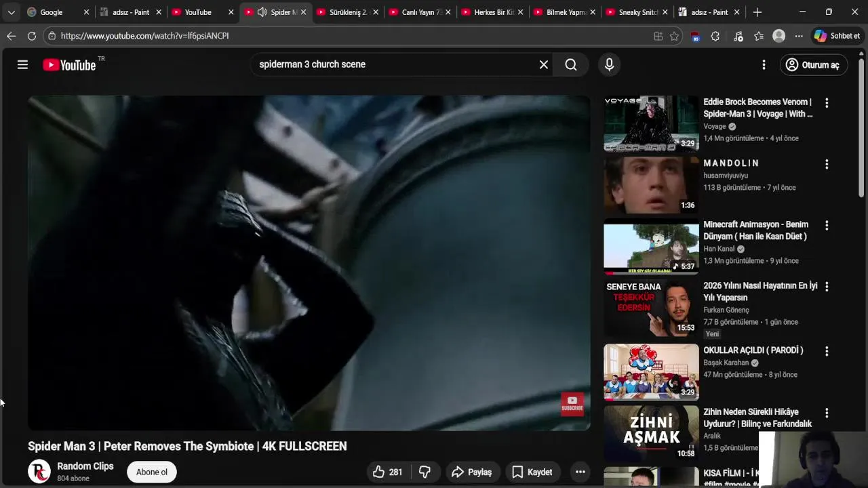Viewport: 868px width, 488px height.
Task: Pause the video by clicking the player
Action: pyautogui.click(x=309, y=262)
